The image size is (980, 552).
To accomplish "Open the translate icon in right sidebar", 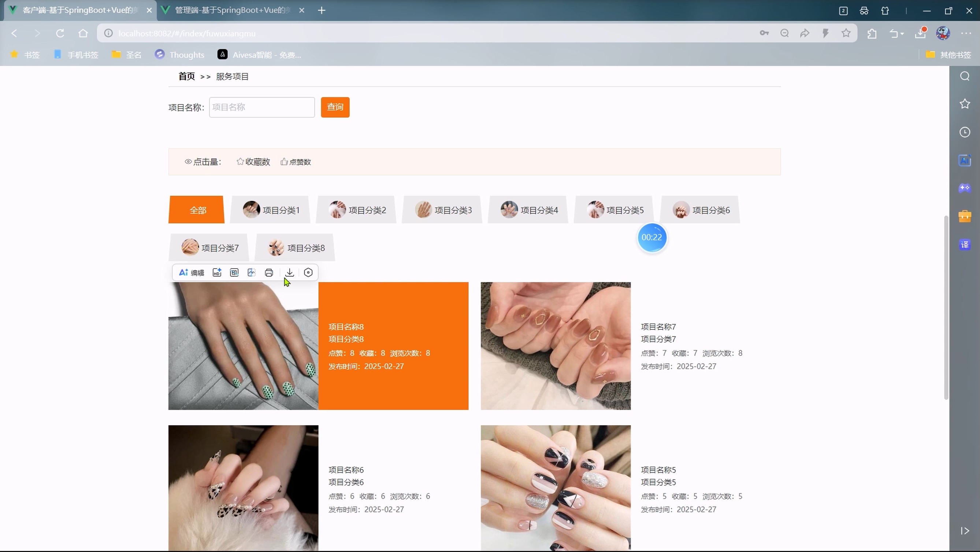I will (x=965, y=244).
